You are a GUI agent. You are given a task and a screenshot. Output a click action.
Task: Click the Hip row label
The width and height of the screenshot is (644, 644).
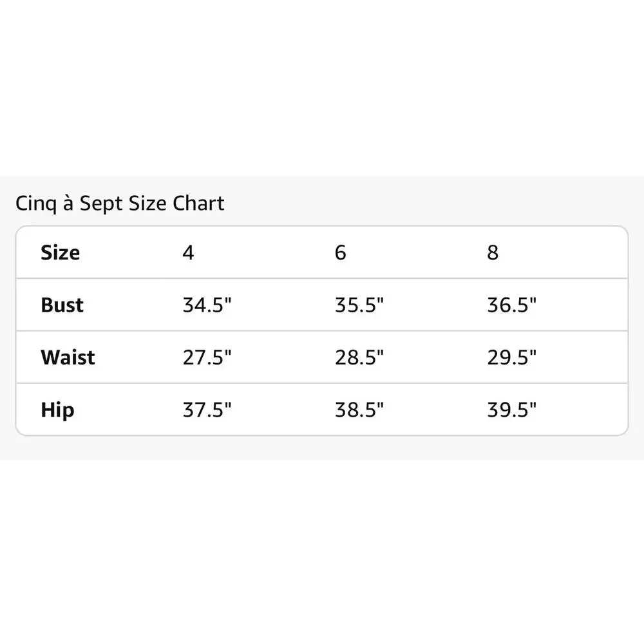coord(57,410)
